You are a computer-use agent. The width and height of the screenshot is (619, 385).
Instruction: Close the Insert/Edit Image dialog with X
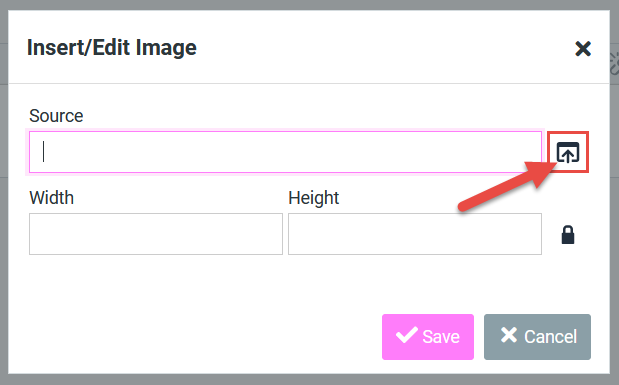tap(583, 49)
